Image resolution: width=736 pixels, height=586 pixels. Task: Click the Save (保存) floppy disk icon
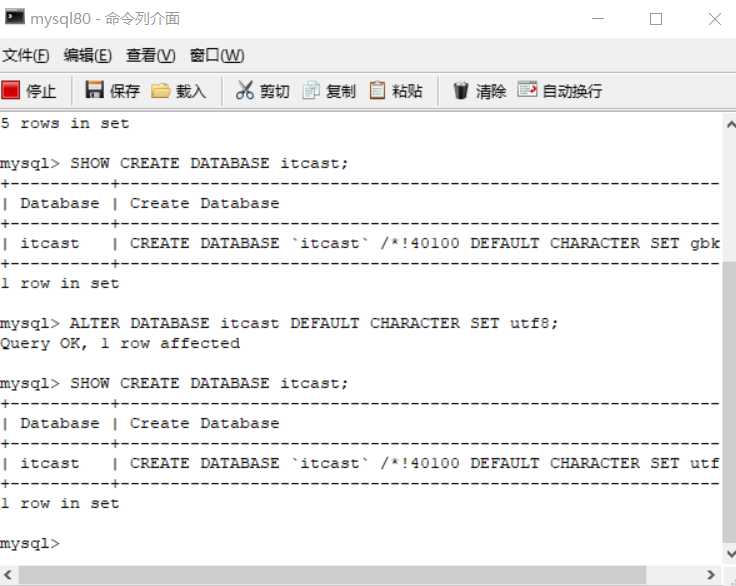[94, 89]
